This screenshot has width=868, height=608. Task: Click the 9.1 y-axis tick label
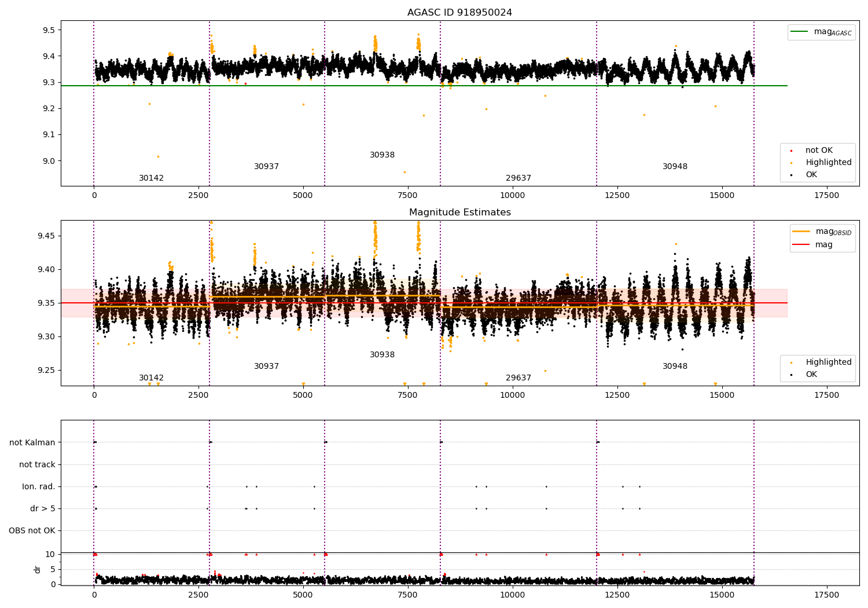49,135
